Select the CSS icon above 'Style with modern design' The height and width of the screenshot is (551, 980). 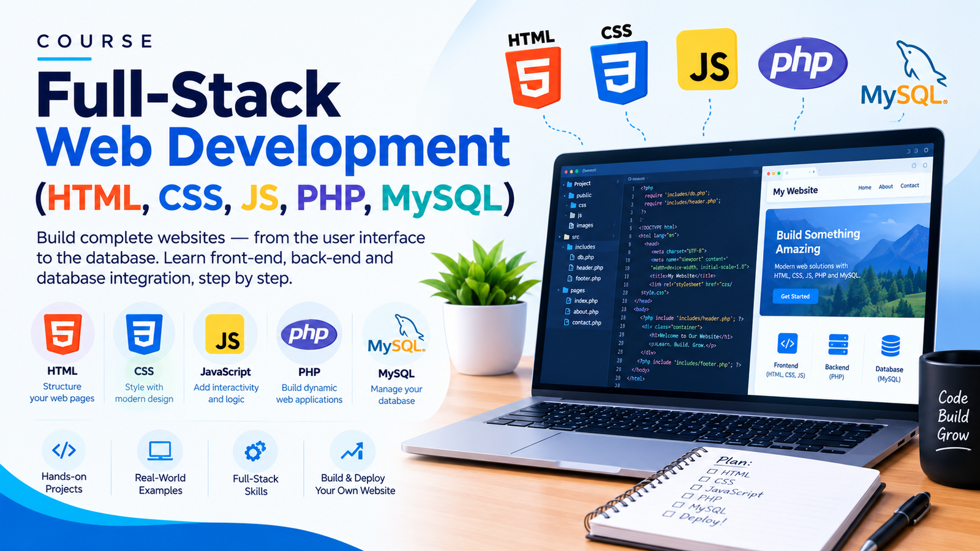click(144, 334)
